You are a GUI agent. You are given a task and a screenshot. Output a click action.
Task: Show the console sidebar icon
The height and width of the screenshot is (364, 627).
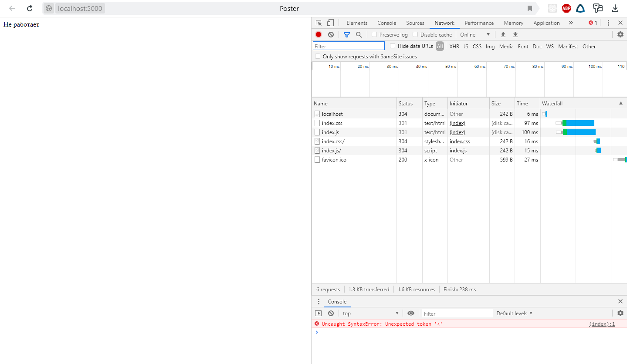[319, 313]
